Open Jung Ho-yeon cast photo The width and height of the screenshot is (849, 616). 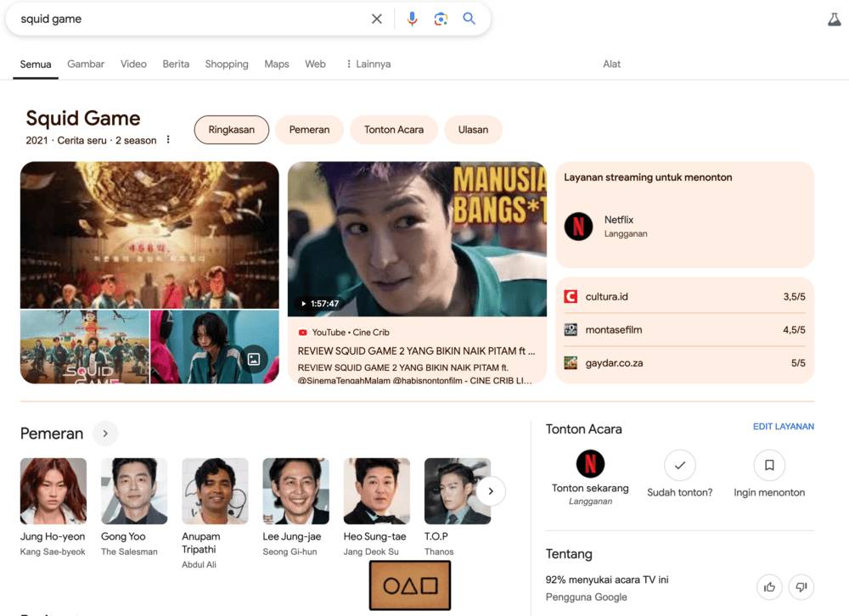pos(53,491)
